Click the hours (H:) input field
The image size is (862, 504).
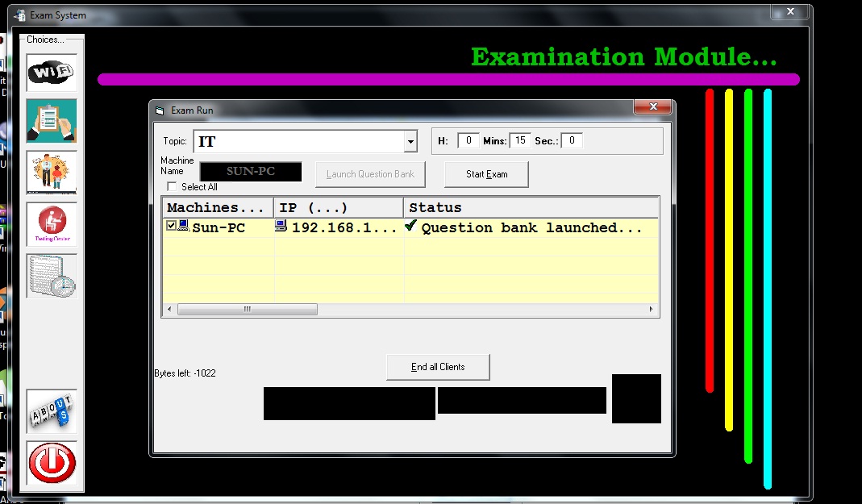[x=468, y=140]
